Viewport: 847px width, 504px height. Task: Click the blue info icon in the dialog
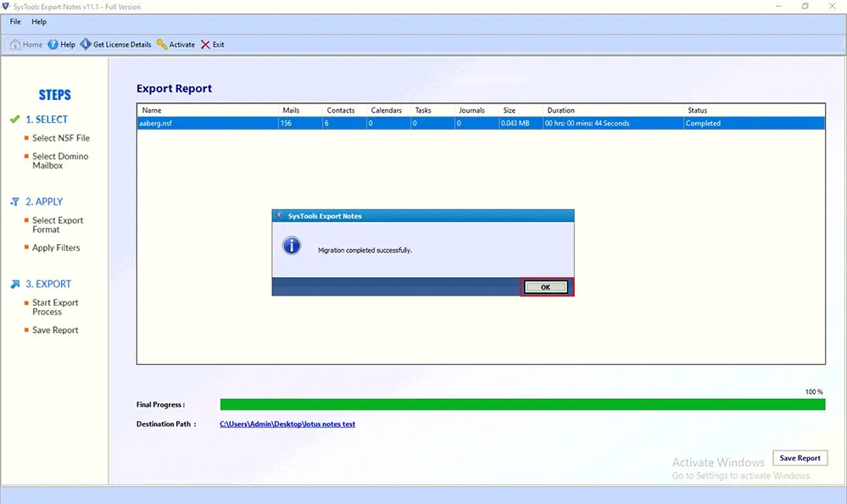point(292,246)
